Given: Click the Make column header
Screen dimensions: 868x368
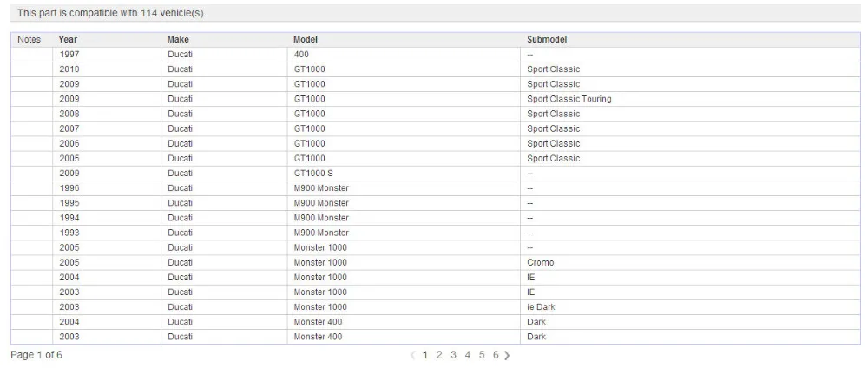Looking at the screenshot, I should point(178,40).
